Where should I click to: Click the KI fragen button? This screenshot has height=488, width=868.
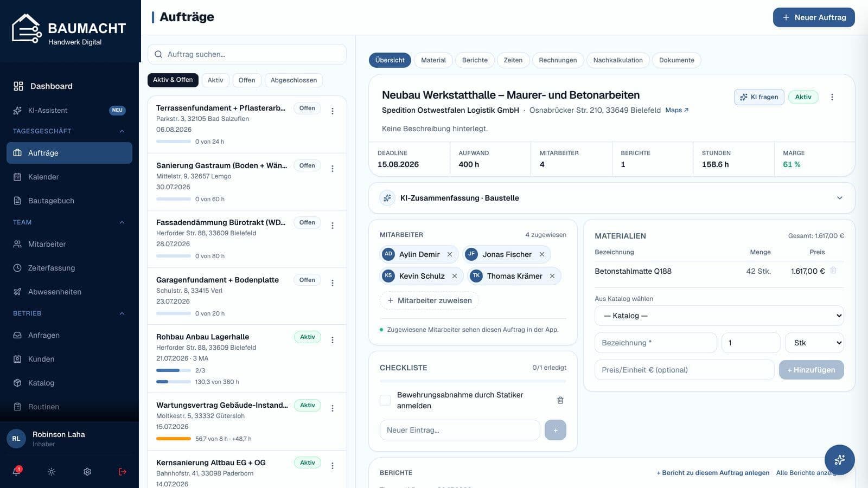(x=759, y=97)
